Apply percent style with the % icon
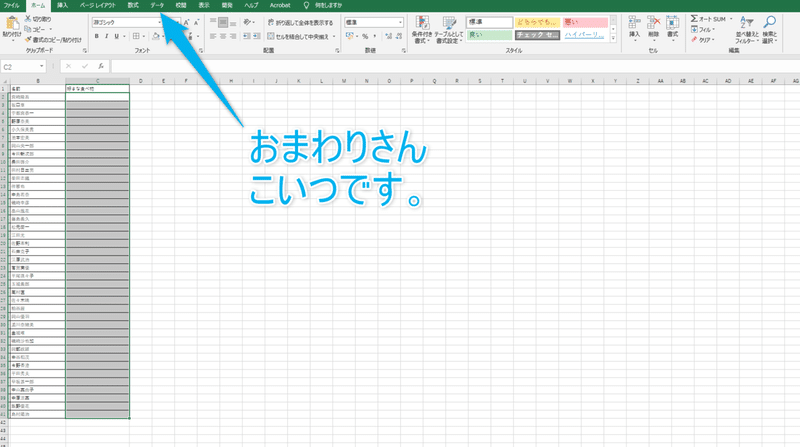The width and height of the screenshot is (800, 447). click(x=365, y=36)
